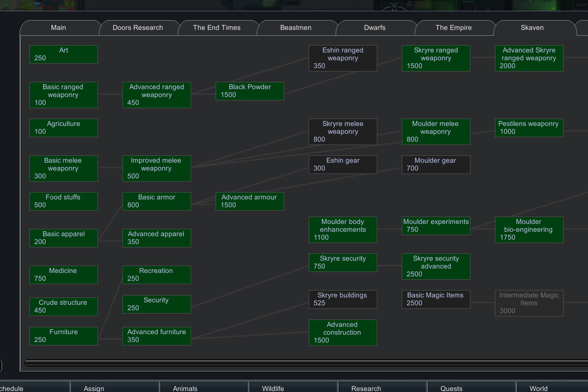The width and height of the screenshot is (588, 392).
Task: Select Basic melee weaponry research
Action: tap(64, 169)
